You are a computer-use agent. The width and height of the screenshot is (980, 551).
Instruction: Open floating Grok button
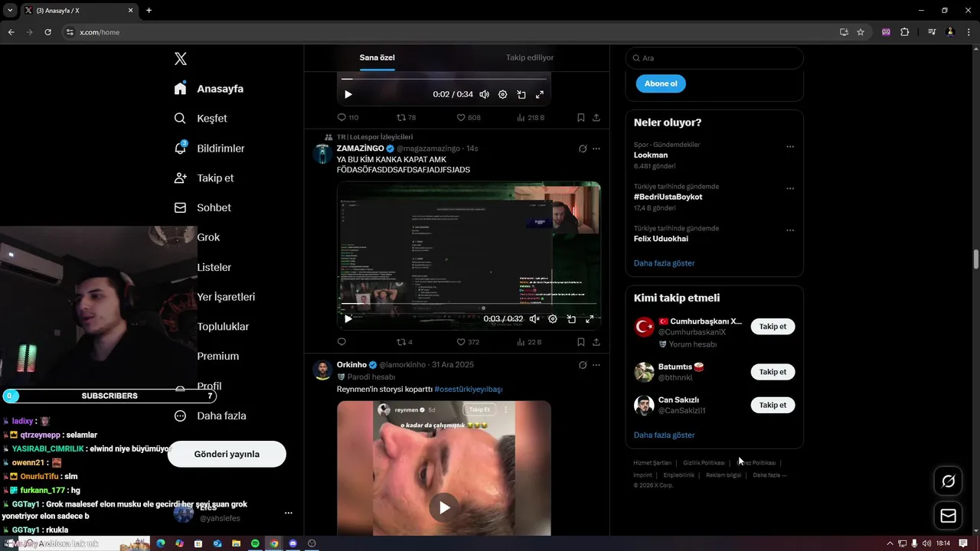[948, 481]
